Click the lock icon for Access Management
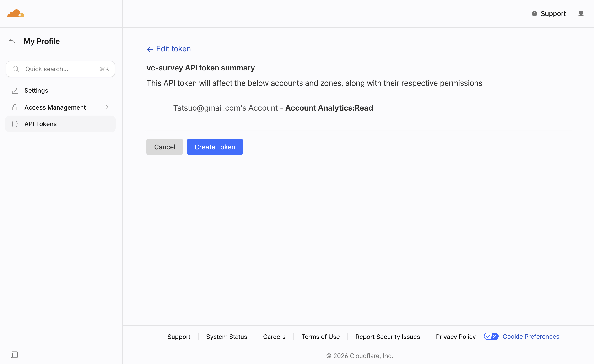Image resolution: width=594 pixels, height=364 pixels. [15, 107]
